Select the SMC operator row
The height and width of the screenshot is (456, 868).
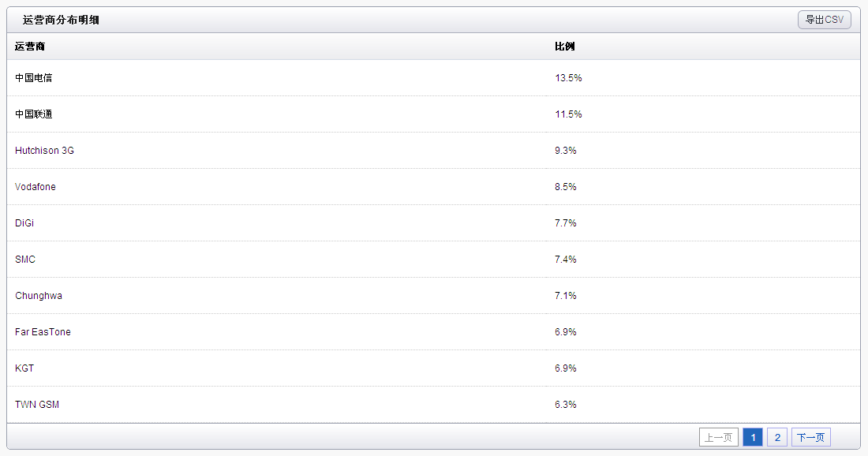click(25, 260)
